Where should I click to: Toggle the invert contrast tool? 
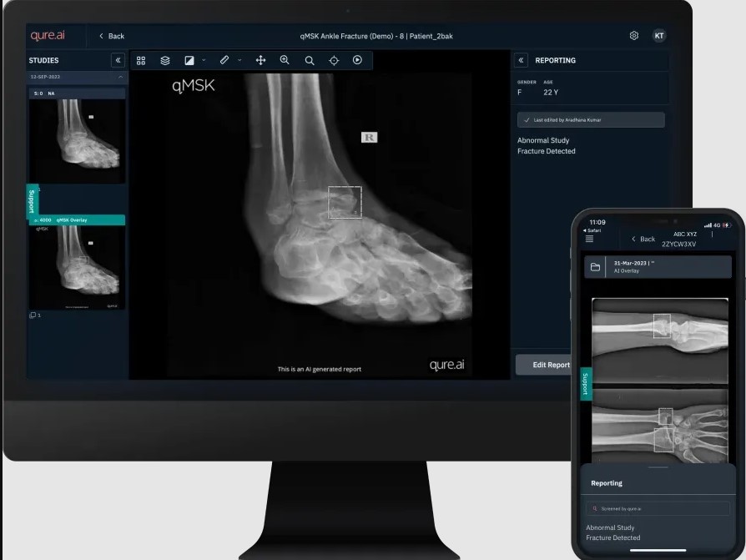click(189, 60)
